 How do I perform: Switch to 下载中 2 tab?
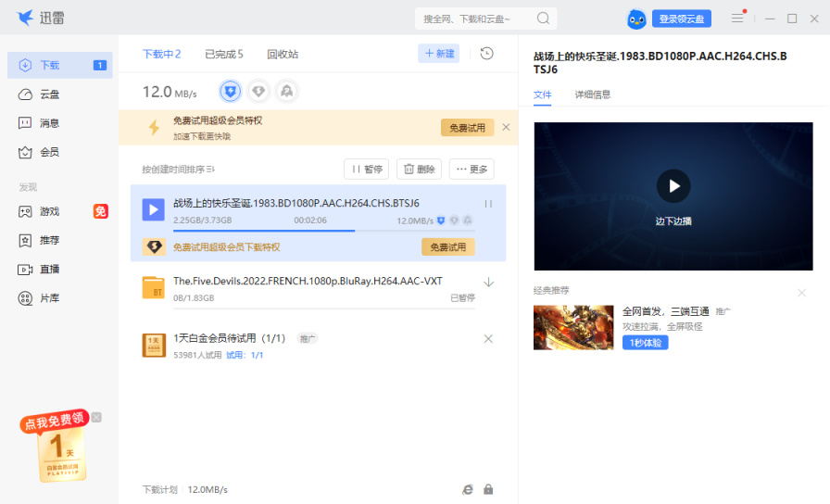[x=161, y=54]
